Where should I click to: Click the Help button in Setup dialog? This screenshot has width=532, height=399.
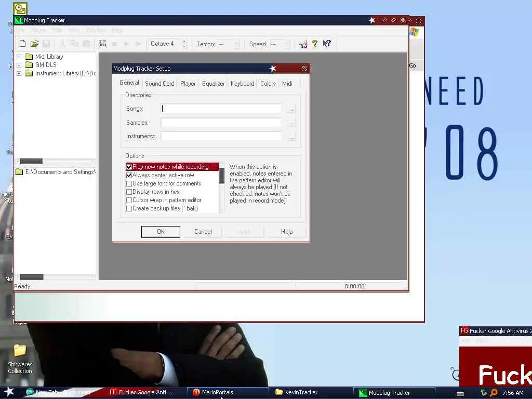tap(287, 232)
